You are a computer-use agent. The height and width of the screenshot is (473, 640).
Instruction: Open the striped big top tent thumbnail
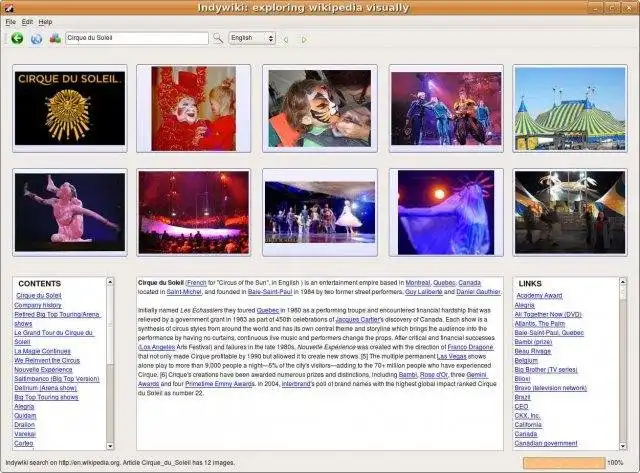point(570,108)
